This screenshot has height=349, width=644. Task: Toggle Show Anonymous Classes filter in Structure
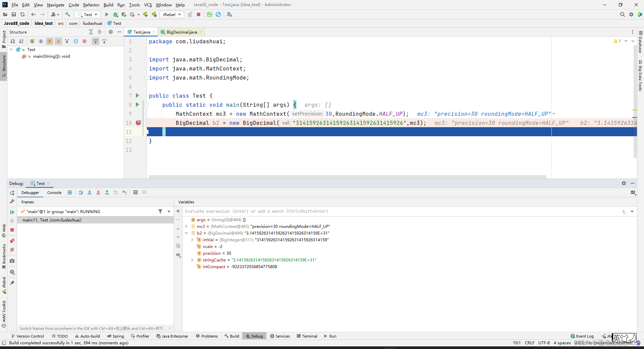76,41
